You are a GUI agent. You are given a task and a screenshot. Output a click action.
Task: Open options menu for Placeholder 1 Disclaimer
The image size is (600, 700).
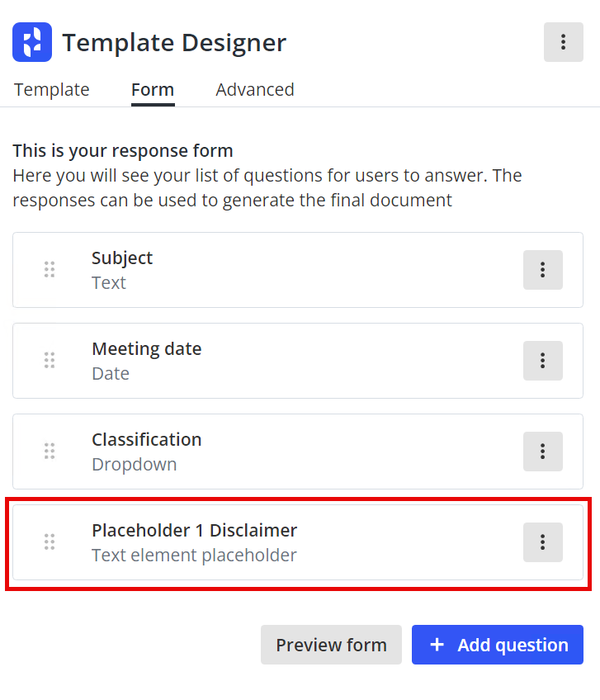[542, 542]
